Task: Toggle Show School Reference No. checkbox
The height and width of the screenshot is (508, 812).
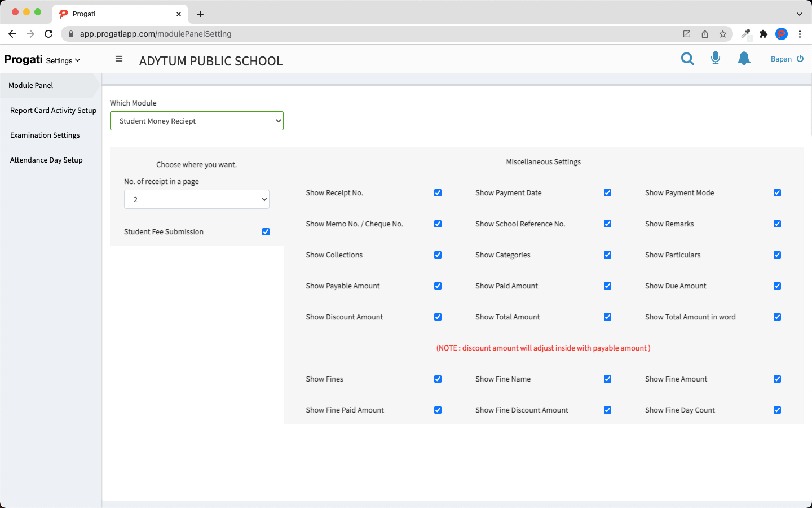Action: (607, 224)
